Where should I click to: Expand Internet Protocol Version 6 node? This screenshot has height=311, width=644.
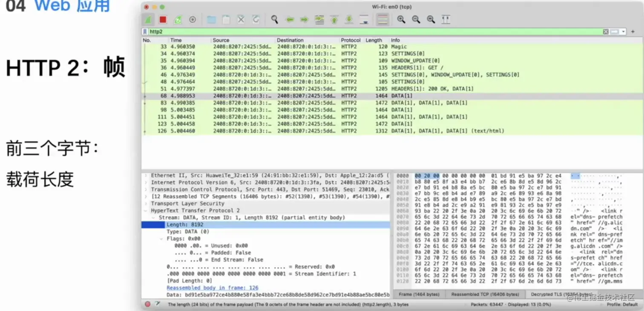pyautogui.click(x=146, y=183)
